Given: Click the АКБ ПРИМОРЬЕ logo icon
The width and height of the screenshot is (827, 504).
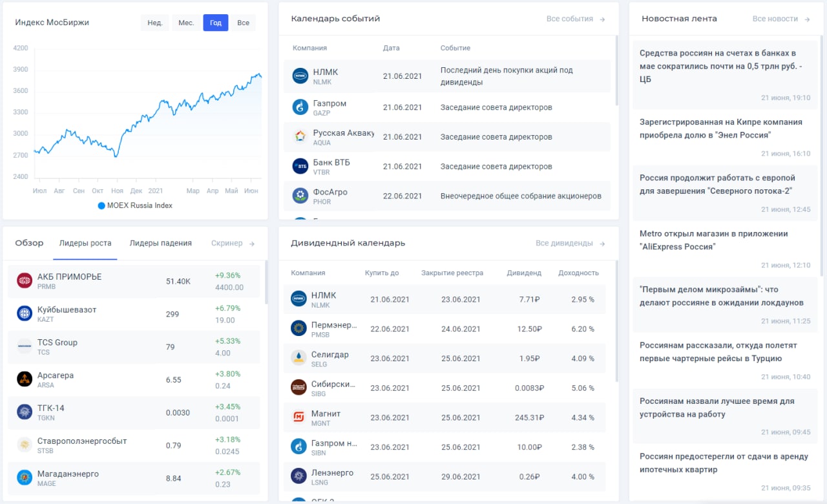Looking at the screenshot, I should (x=25, y=281).
